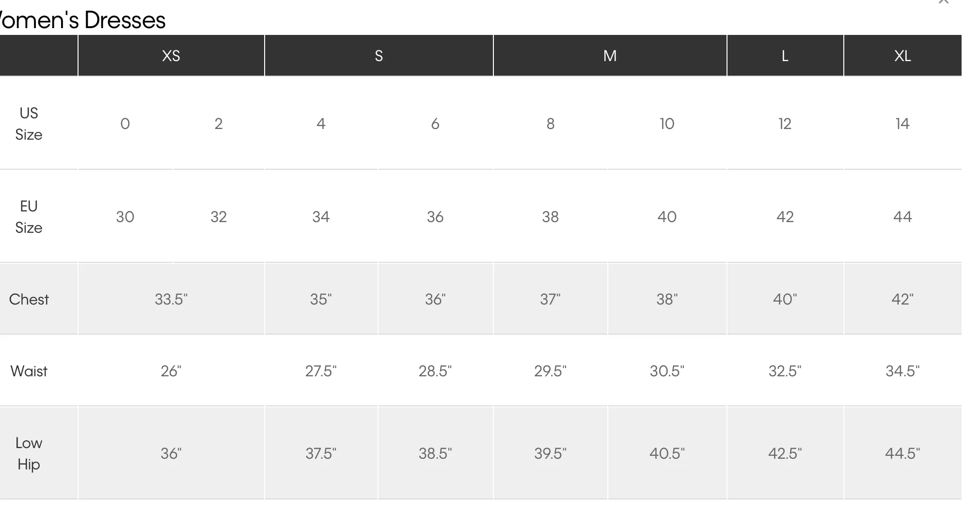Image resolution: width=980 pixels, height=515 pixels.
Task: Click the 33.5" chest measurement cell
Action: coord(171,299)
